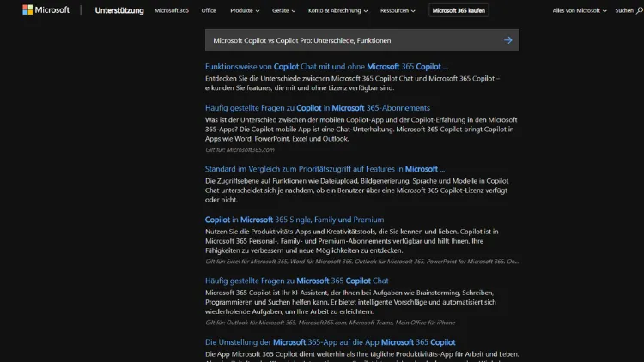Expand the Alles von Microsoft dropdown
644x362 pixels.
580,10
